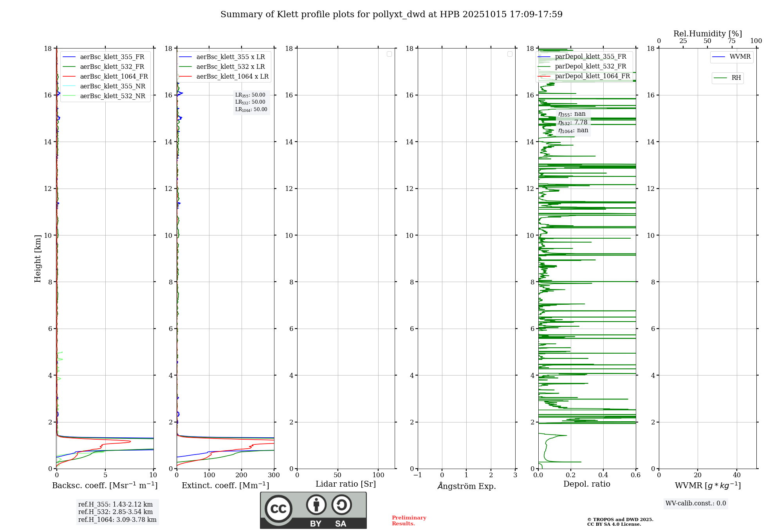The height and width of the screenshot is (532, 783).
Task: Click the LR355 lidar ratio annotation box
Action: 251,95
